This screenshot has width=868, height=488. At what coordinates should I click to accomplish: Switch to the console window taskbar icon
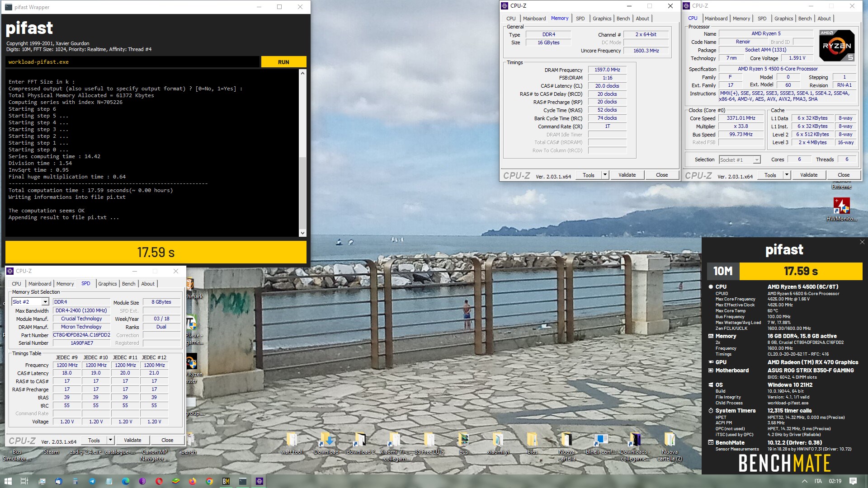(x=243, y=481)
